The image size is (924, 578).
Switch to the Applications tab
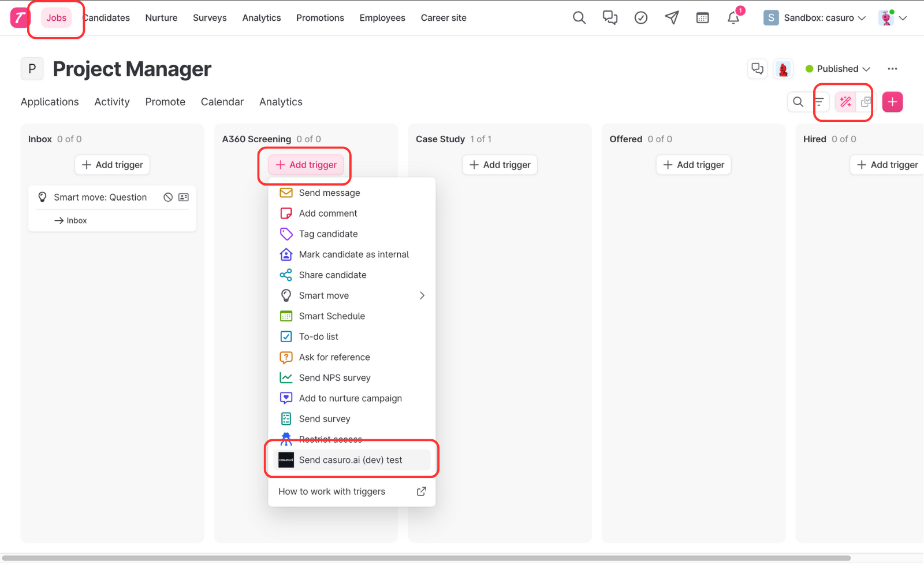(x=50, y=102)
